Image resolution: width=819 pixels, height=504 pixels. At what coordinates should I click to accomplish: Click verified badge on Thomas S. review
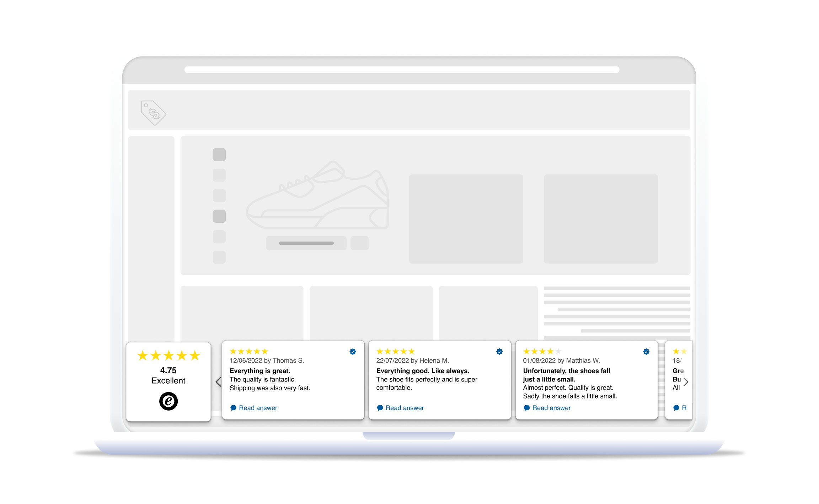pos(353,352)
